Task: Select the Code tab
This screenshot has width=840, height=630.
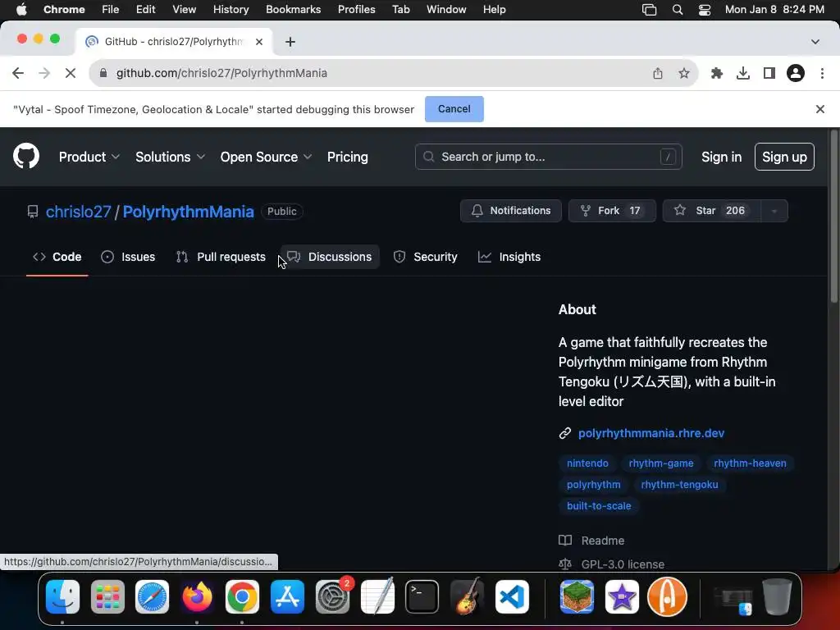Action: pos(57,257)
